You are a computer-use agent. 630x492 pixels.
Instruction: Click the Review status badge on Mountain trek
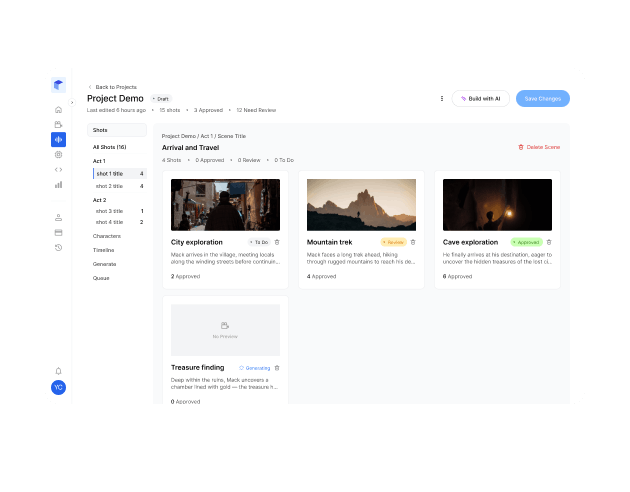pos(394,242)
